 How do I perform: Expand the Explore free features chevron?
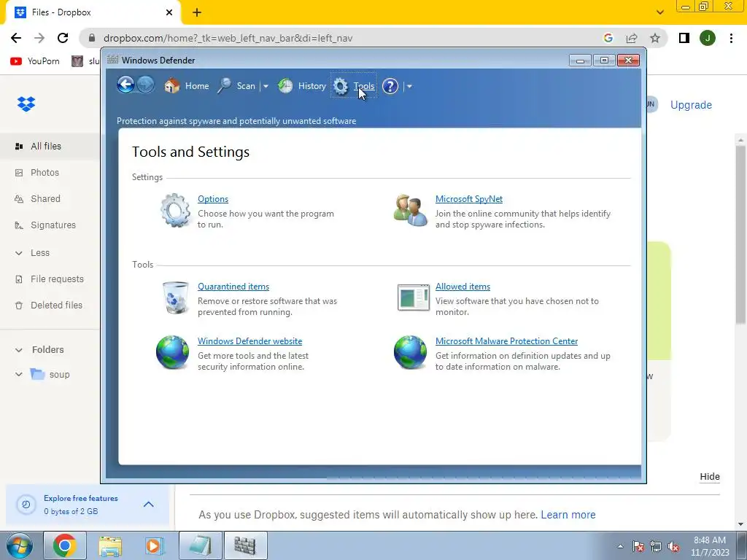click(x=149, y=505)
